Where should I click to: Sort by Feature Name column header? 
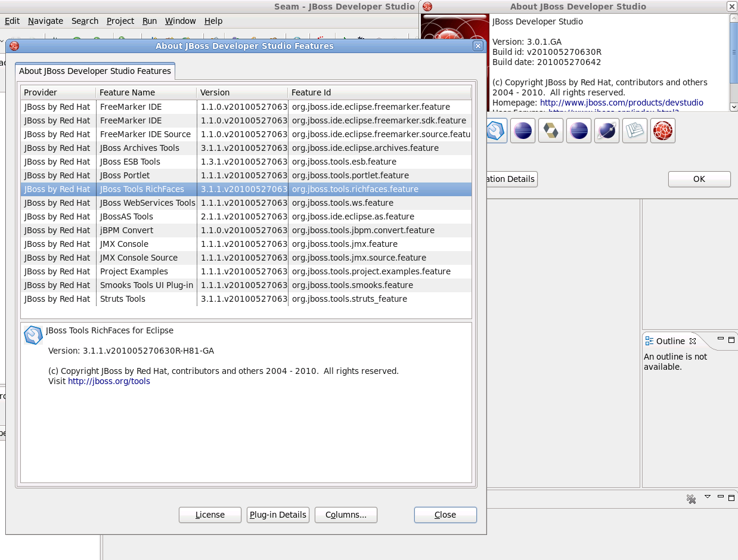tap(146, 92)
